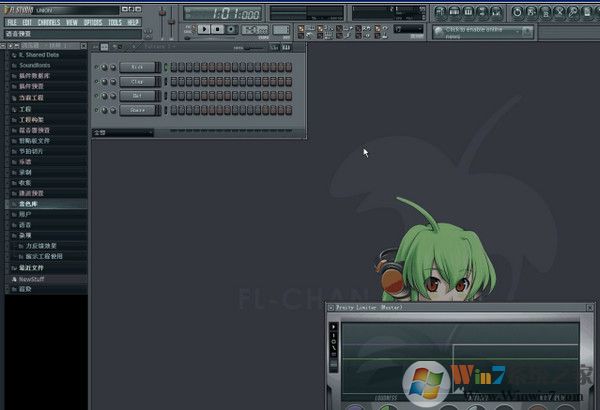Open the online news panel dropdown arrow
Viewport: 600px width, 410px height.
(x=518, y=31)
